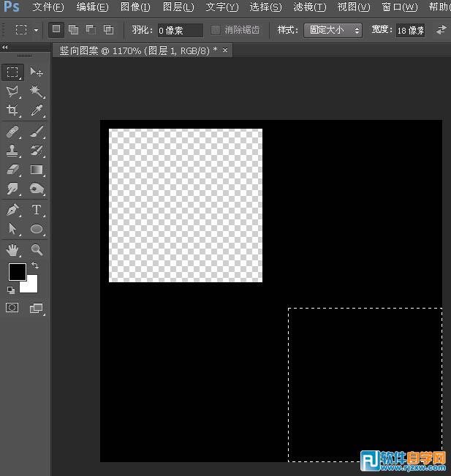Select the Gradient tool
Viewport: 451px width, 476px height.
point(37,170)
